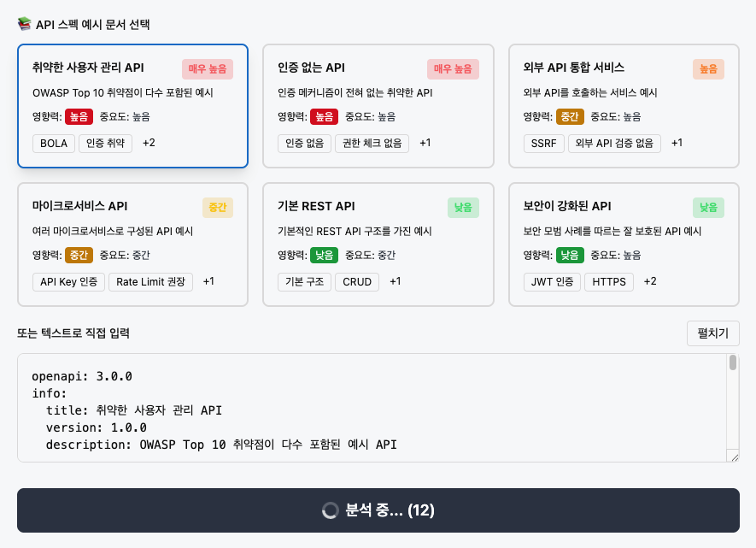Click the BOLA tag
Screen dimensions: 756x548
click(54, 143)
